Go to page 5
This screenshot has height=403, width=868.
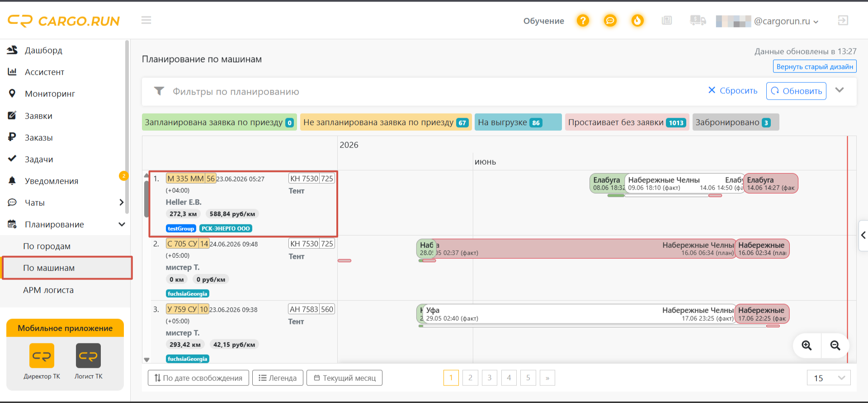[x=528, y=378]
